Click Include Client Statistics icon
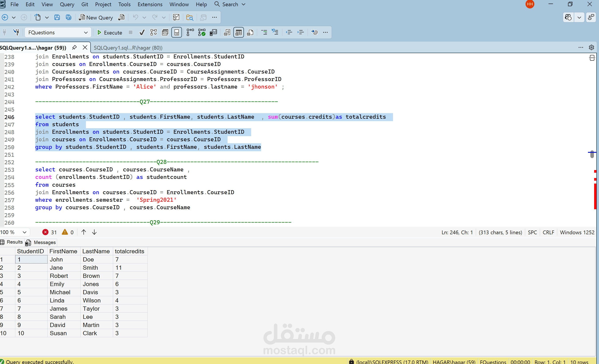The height and width of the screenshot is (364, 599). click(x=213, y=32)
